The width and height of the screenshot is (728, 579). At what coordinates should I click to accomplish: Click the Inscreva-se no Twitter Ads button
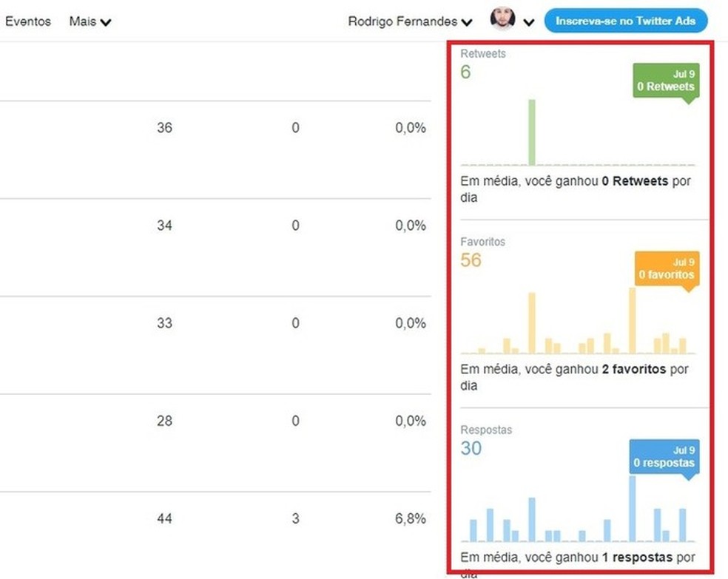[x=626, y=21]
